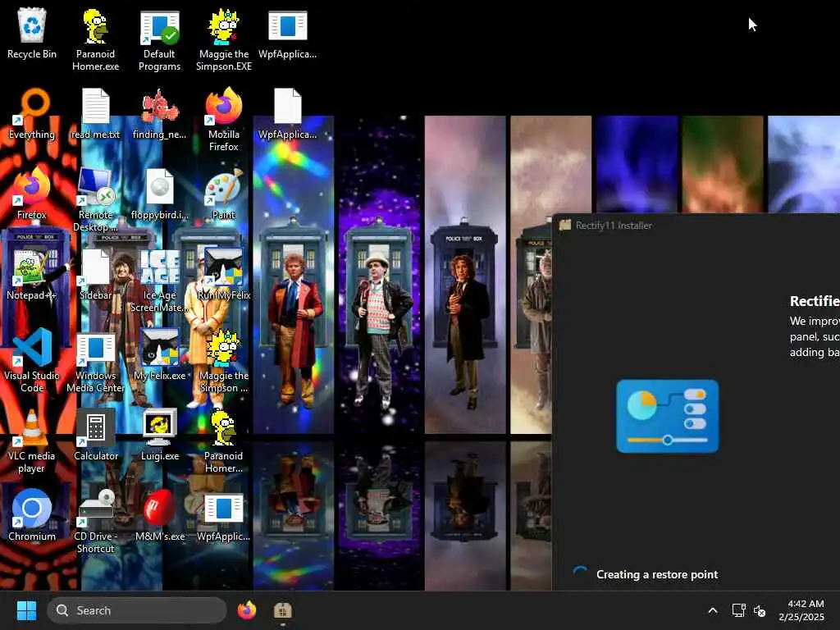Open the Paint shortcut
This screenshot has width=840, height=630.
point(223,194)
